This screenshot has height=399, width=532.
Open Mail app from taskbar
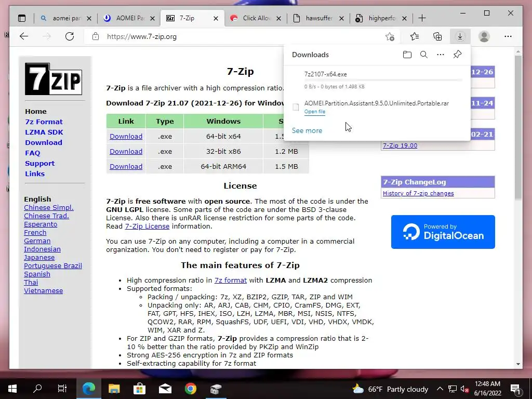165,389
